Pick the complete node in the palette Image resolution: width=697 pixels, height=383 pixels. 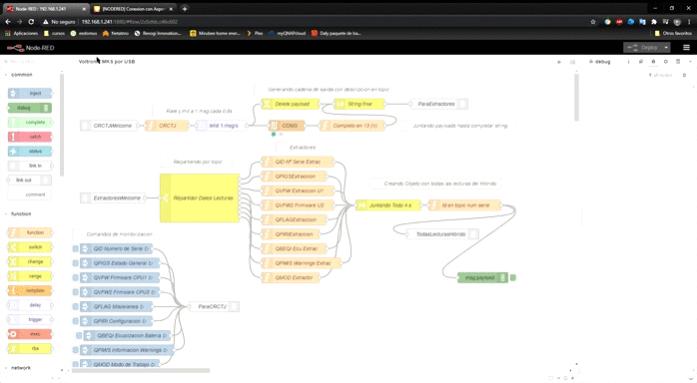[30, 122]
